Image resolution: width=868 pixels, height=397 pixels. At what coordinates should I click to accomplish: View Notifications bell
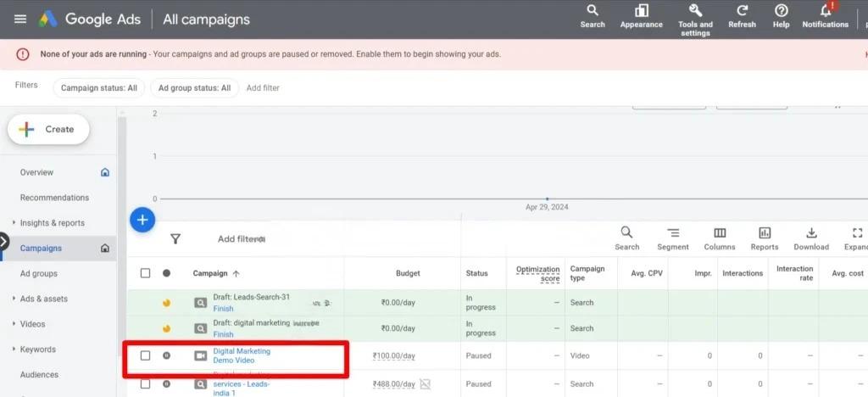[826, 17]
